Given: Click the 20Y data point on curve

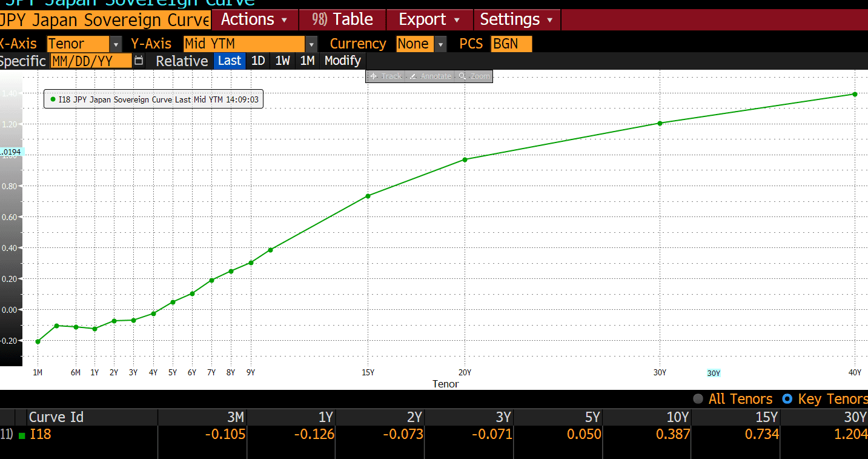Looking at the screenshot, I should click(465, 159).
